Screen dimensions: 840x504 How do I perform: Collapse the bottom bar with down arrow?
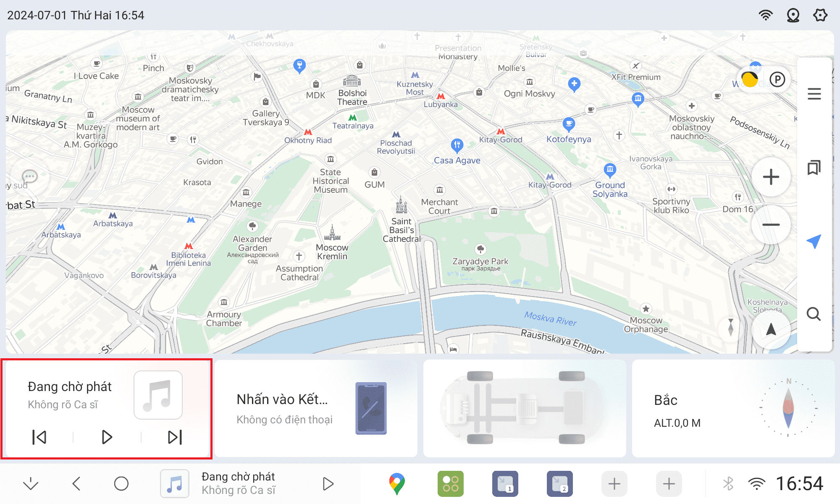point(31,484)
